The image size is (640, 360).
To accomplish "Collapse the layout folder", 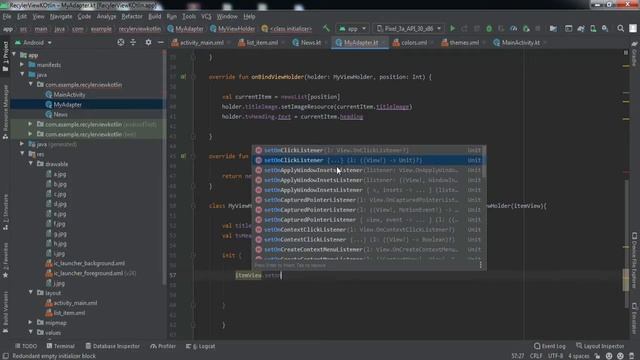I will (31, 293).
